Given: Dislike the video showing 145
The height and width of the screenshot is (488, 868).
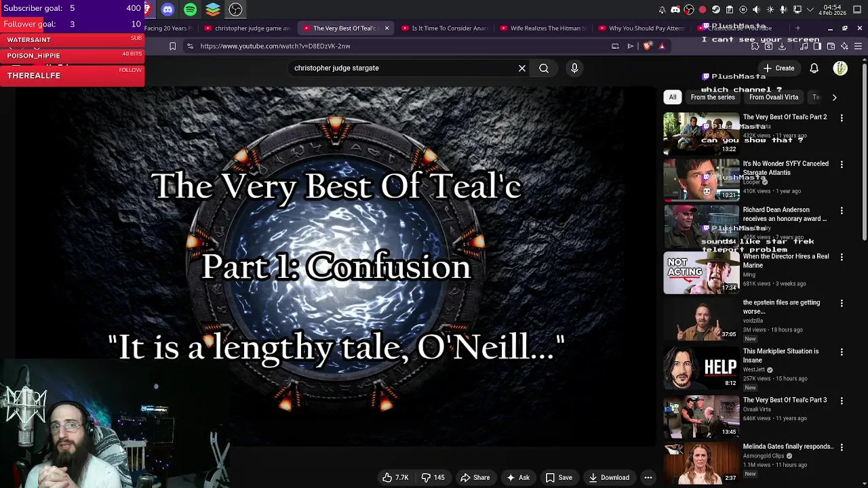Looking at the screenshot, I should [x=433, y=477].
